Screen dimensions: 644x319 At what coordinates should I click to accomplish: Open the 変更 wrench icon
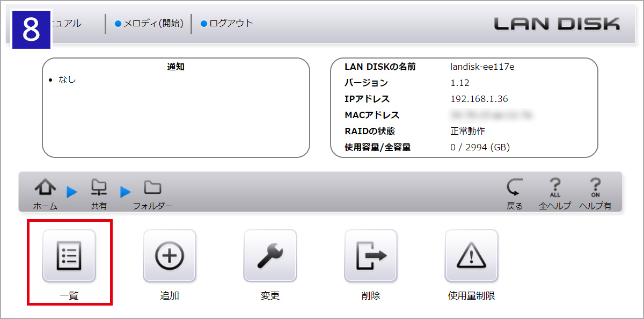coord(270,256)
